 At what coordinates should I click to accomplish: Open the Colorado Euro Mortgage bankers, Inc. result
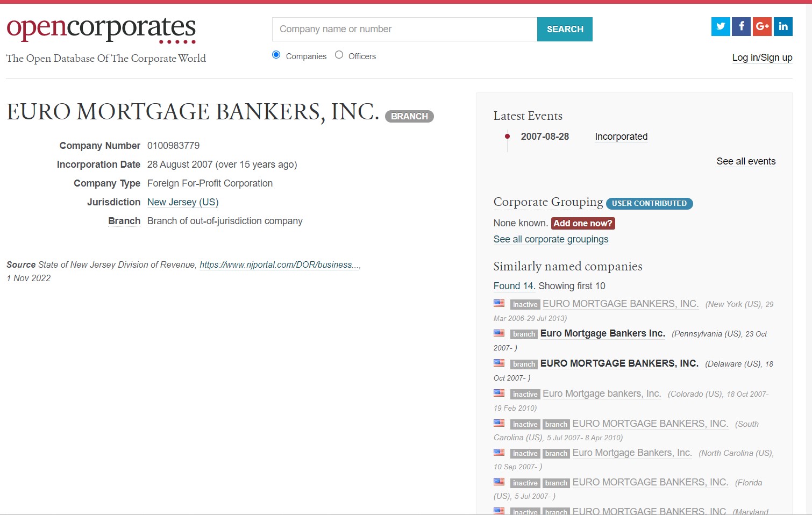[x=602, y=394]
